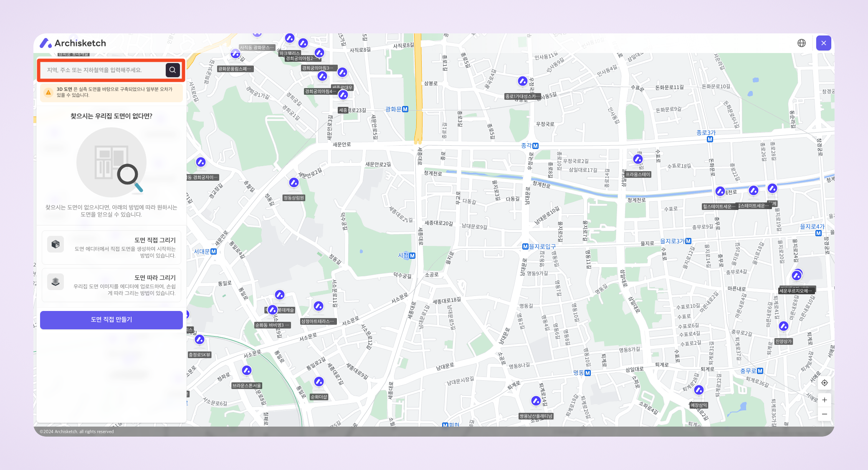Click the 정동상림원 map pin marker

click(x=294, y=183)
